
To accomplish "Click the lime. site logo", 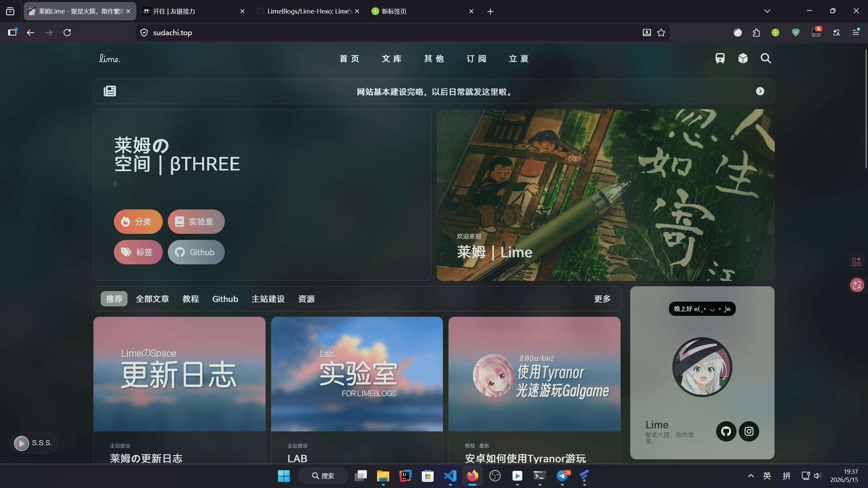I will click(110, 58).
